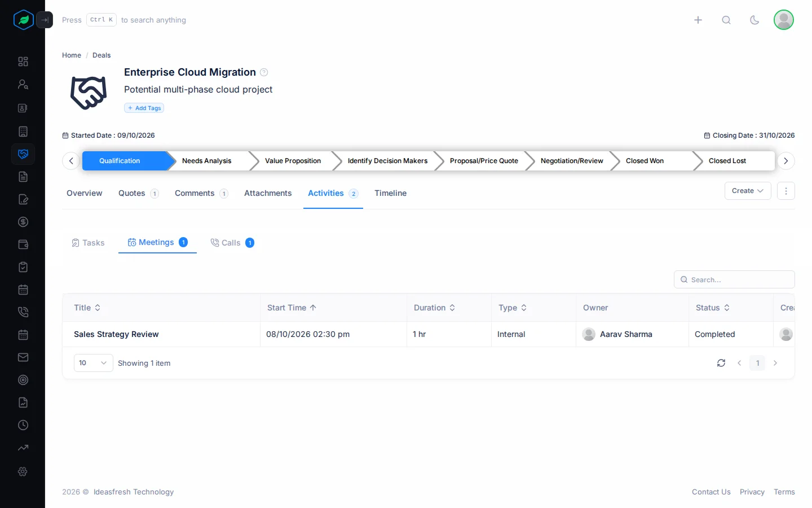Sort table by Duration column

434,308
